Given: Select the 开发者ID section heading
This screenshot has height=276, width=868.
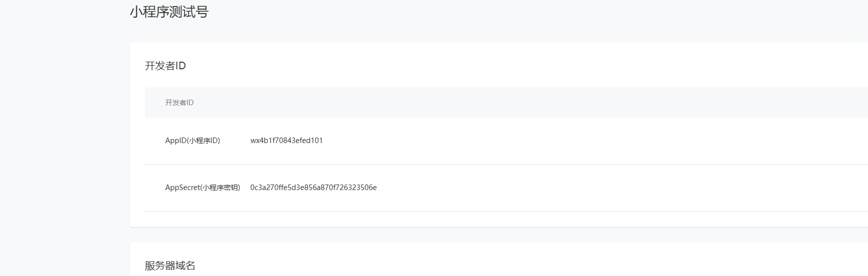Looking at the screenshot, I should (165, 66).
